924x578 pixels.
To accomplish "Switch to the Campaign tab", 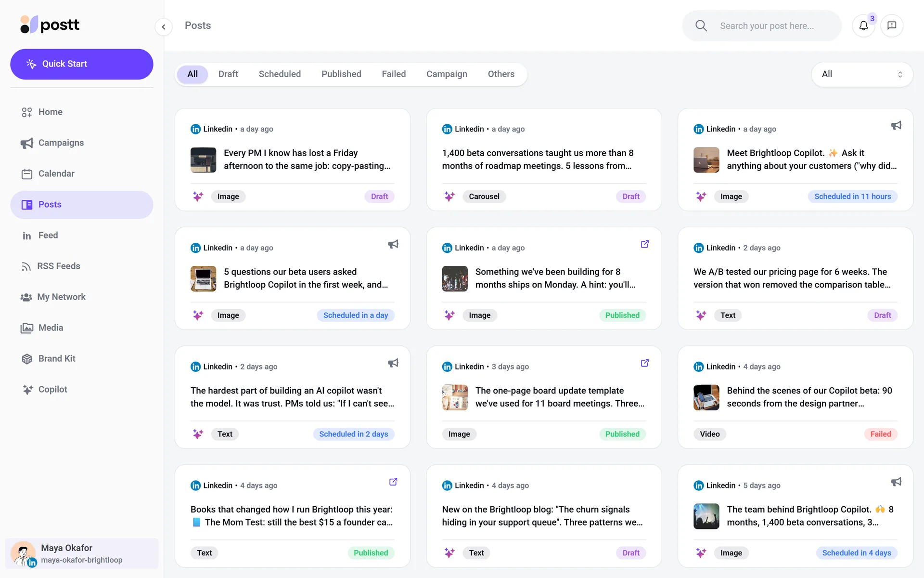I will (x=447, y=74).
